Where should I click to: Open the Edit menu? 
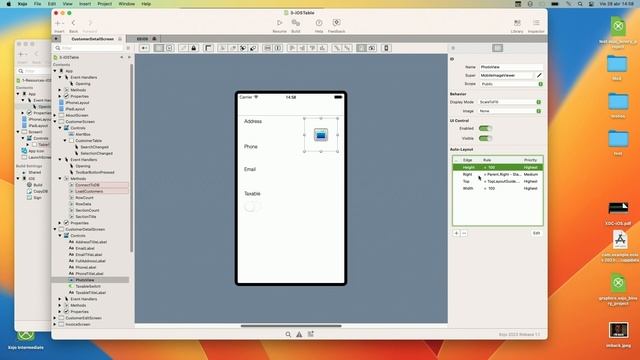pyautogui.click(x=52, y=4)
